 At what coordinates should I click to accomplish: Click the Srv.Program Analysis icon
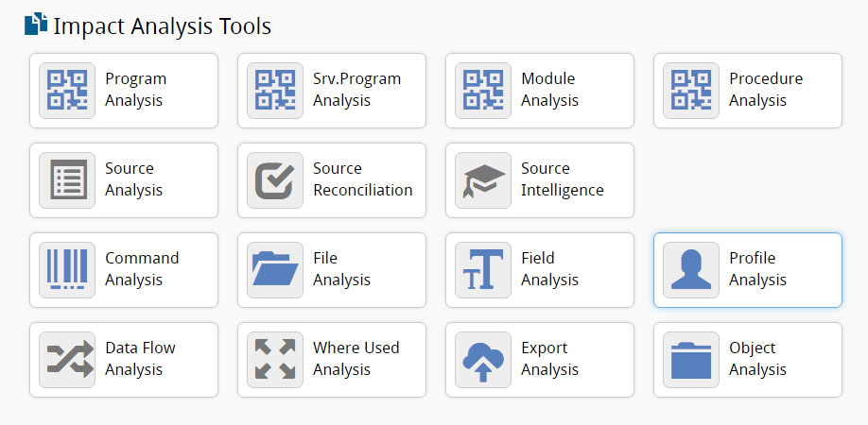[x=275, y=91]
